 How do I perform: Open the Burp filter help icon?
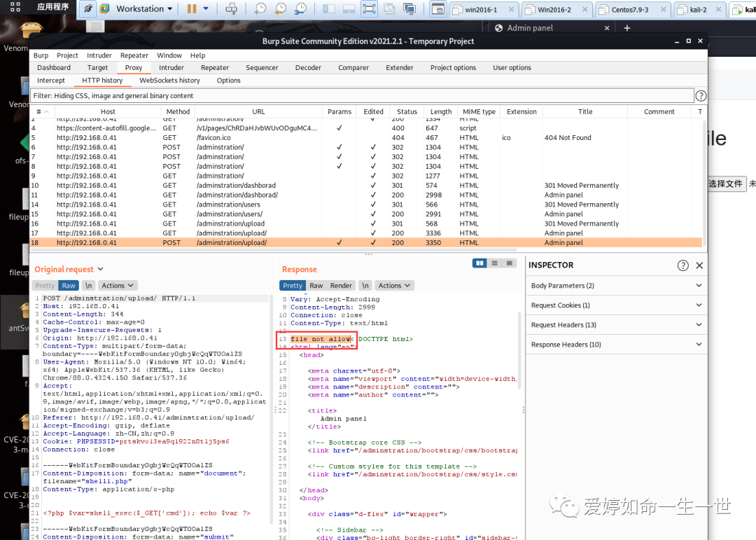[x=701, y=95]
